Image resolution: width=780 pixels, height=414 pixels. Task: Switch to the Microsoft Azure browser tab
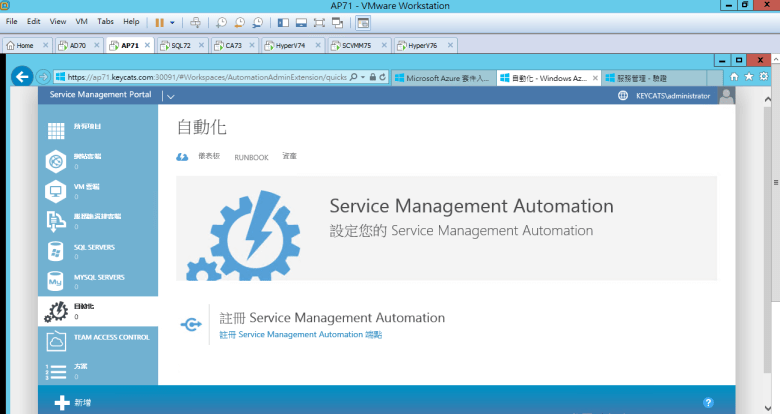tap(443, 77)
